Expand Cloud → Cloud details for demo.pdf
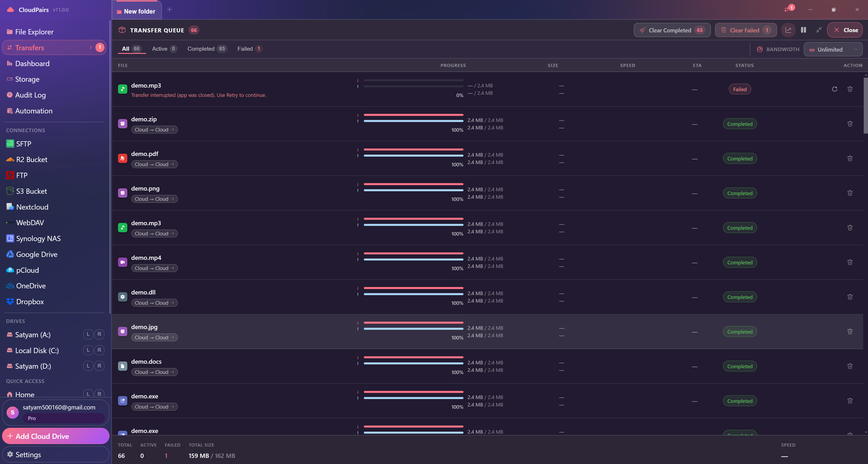This screenshot has height=464, width=868. [x=154, y=164]
